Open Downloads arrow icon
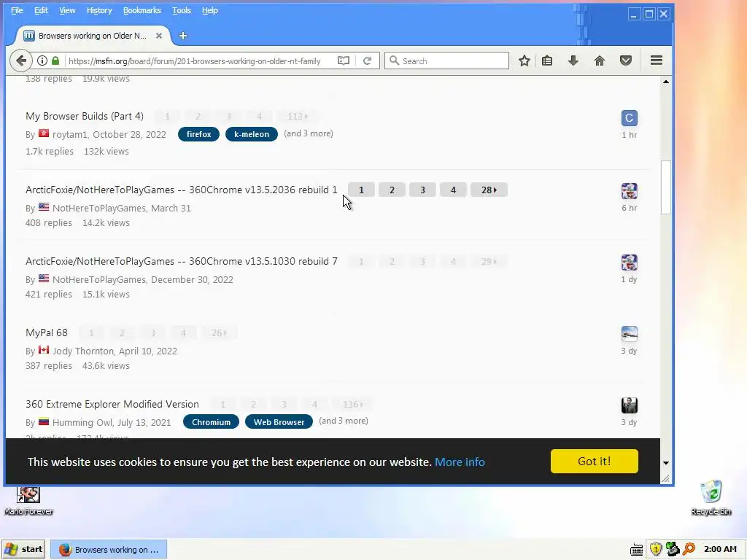This screenshot has height=560, width=747. point(573,61)
